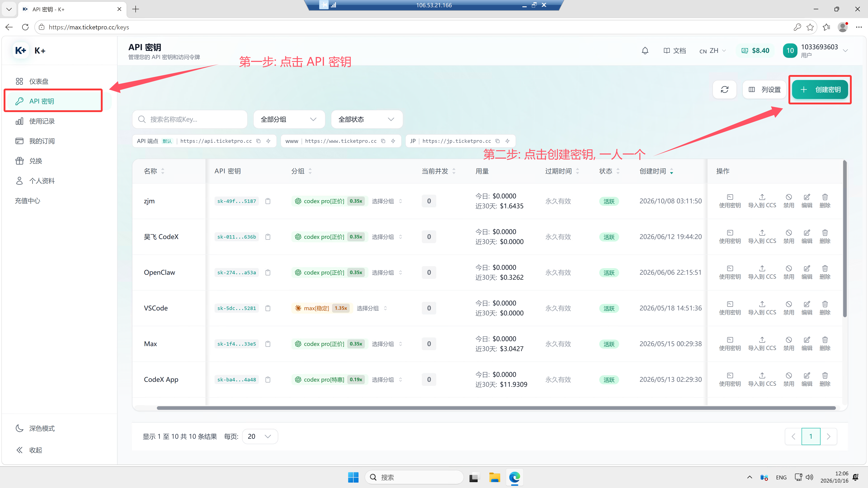
Task: Click the search name or Key field
Action: [190, 119]
